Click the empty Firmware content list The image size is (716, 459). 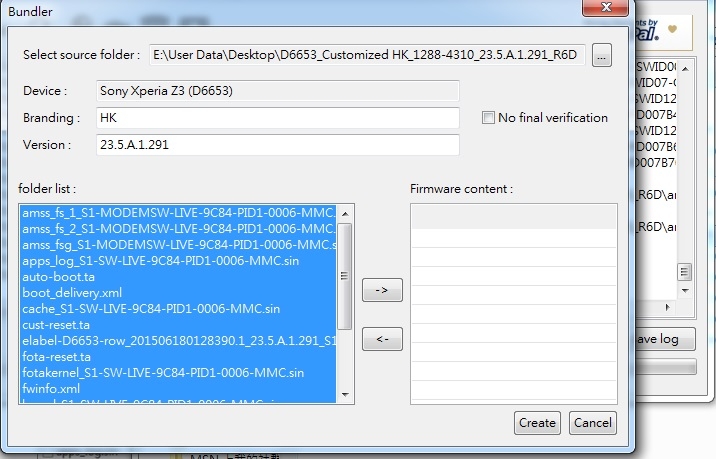click(x=514, y=304)
